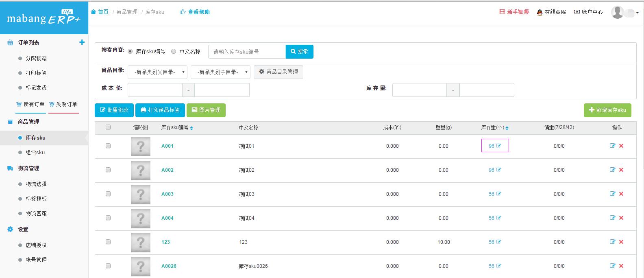Click the 批量修改 button
The image size is (644, 278).
point(114,110)
